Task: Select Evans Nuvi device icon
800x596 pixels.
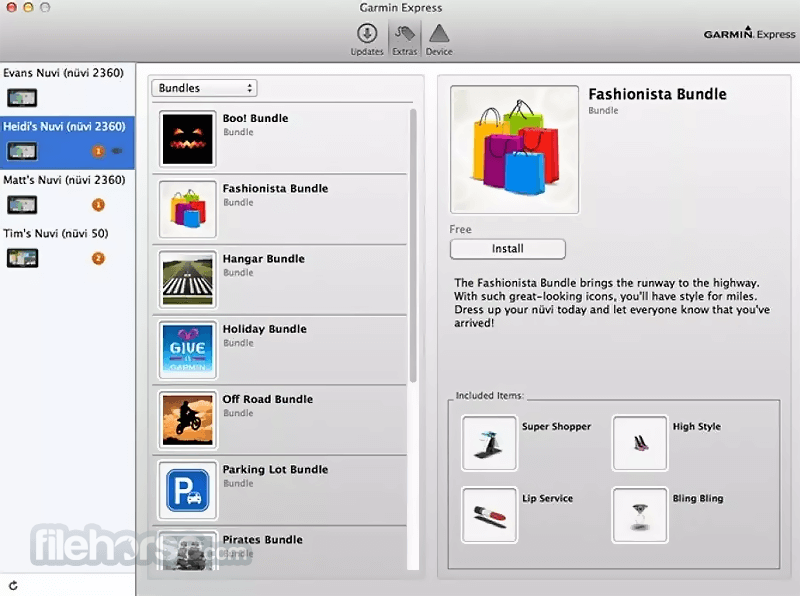Action: tap(22, 97)
